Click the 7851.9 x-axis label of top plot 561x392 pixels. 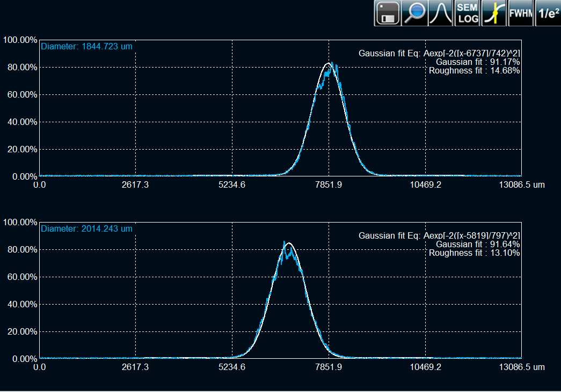(x=329, y=184)
